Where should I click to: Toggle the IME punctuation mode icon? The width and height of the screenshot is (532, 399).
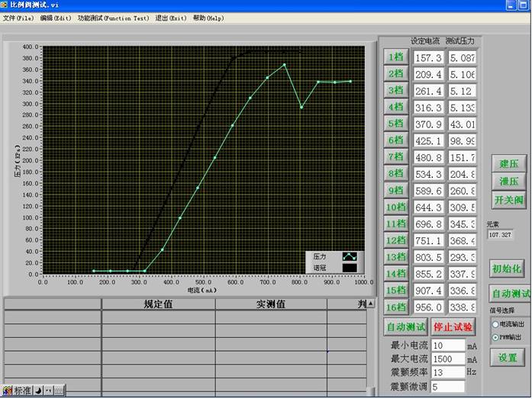[x=47, y=391]
